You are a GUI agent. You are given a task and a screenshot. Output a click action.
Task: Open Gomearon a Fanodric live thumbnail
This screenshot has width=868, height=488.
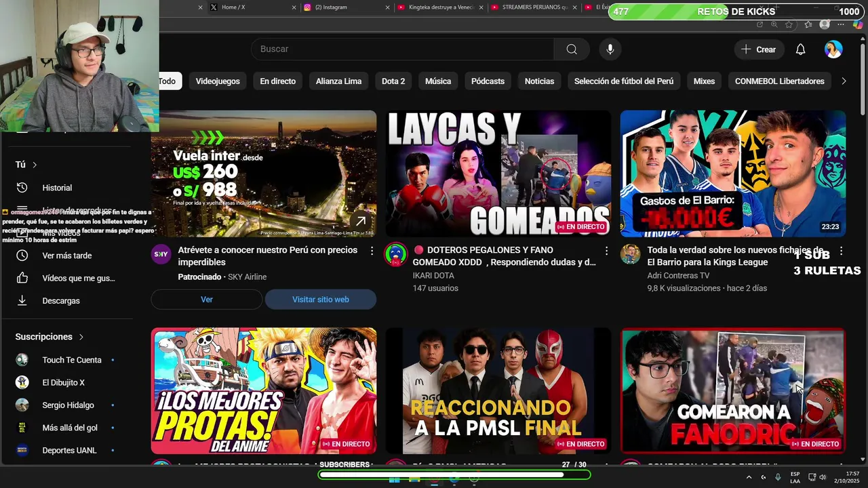733,391
